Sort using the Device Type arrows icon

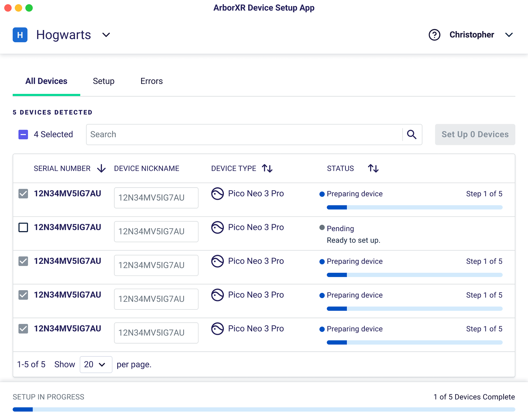pyautogui.click(x=267, y=168)
